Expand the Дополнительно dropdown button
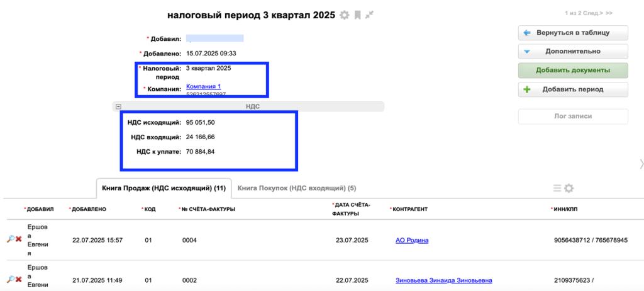 [x=573, y=51]
